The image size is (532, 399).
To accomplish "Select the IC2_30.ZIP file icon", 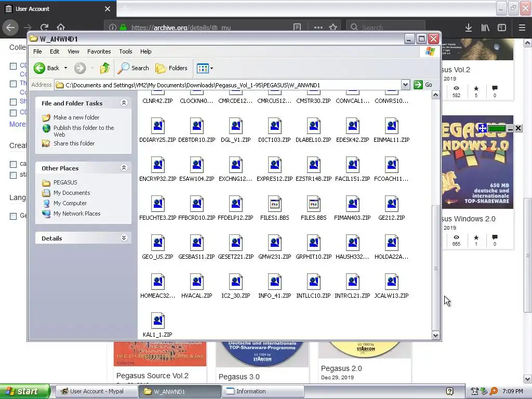I will click(x=236, y=282).
